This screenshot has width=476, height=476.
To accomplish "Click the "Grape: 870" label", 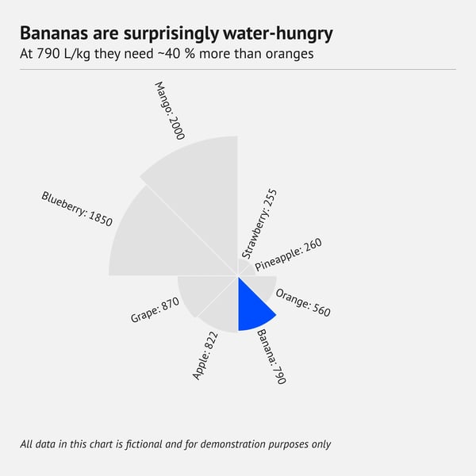I will coord(155,310).
